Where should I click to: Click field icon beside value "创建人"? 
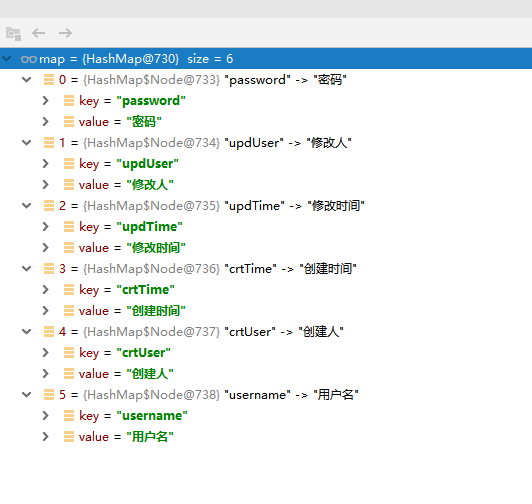69,374
